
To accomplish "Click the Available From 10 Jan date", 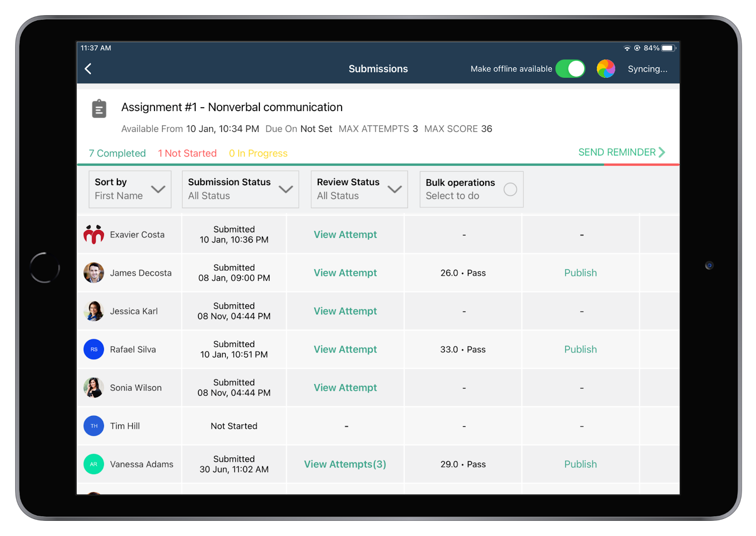I will point(190,129).
